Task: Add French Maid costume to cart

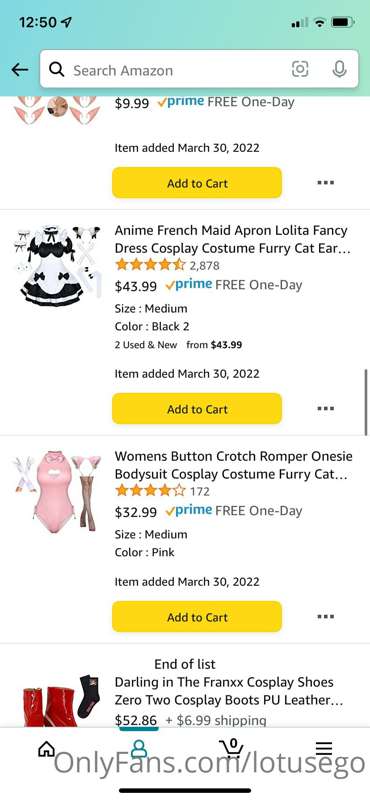Action: 197,409
